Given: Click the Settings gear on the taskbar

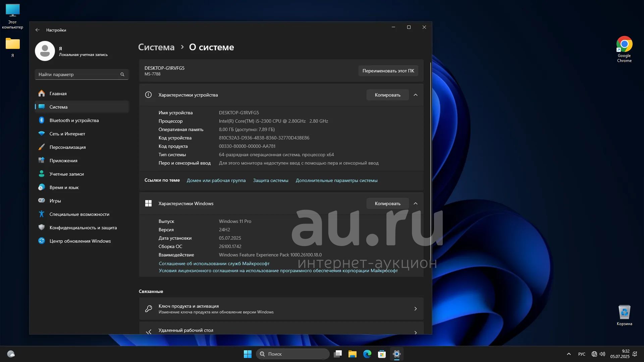Looking at the screenshot, I should pyautogui.click(x=397, y=354).
